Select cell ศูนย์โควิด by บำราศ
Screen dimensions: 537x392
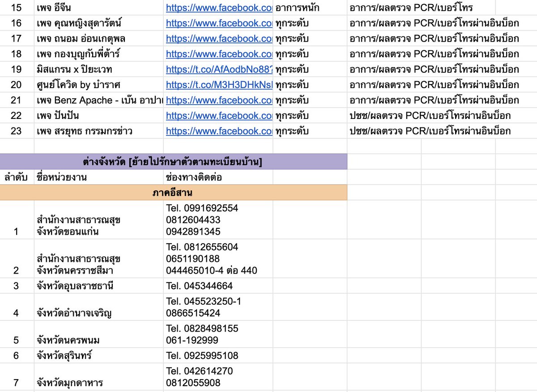99,84
